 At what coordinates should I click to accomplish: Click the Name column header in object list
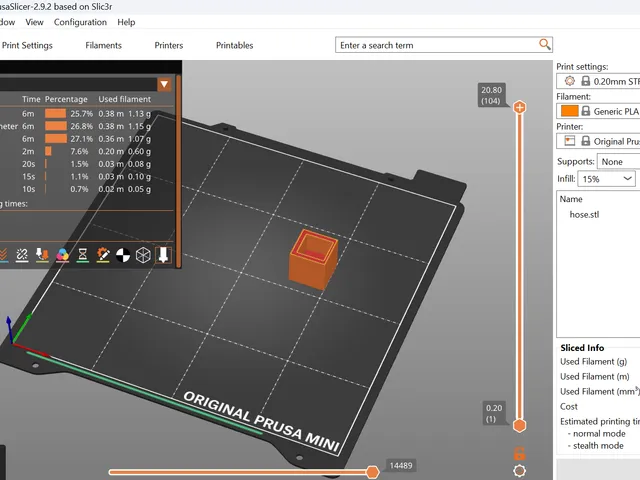[571, 199]
